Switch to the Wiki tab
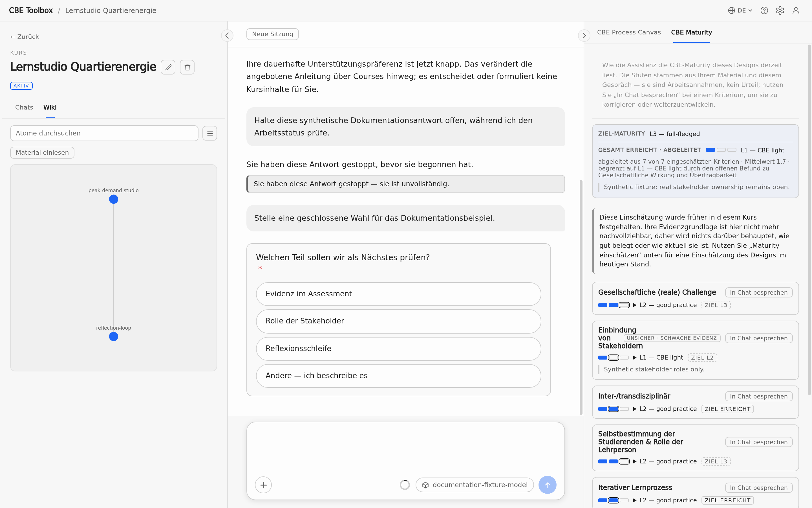 50,108
